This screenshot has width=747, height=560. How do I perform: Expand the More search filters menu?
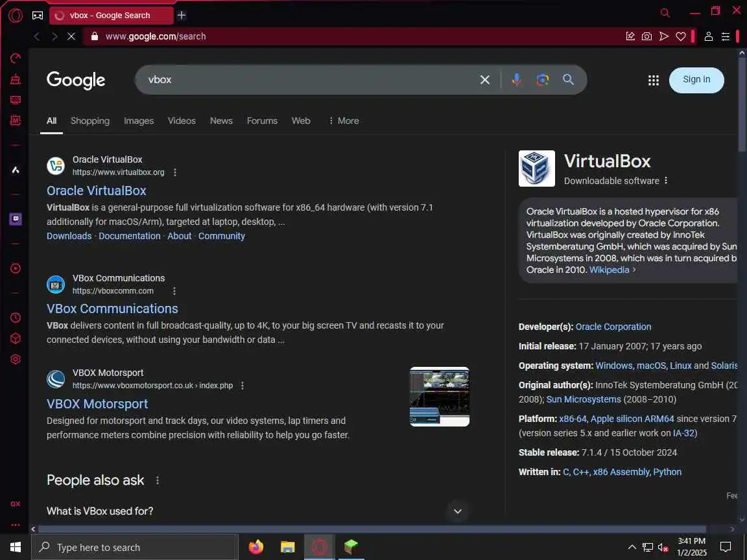pyautogui.click(x=344, y=121)
